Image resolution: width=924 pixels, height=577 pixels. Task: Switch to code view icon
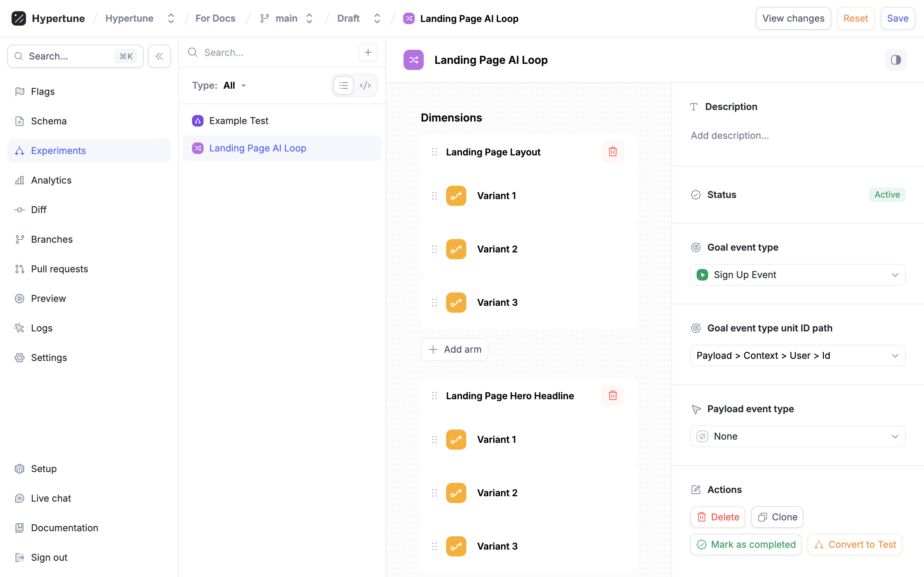[365, 85]
